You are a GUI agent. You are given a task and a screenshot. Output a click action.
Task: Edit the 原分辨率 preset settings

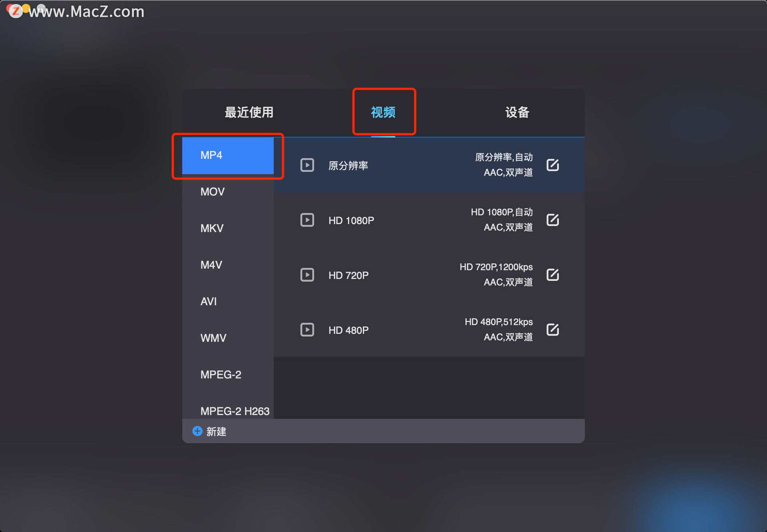pos(552,165)
